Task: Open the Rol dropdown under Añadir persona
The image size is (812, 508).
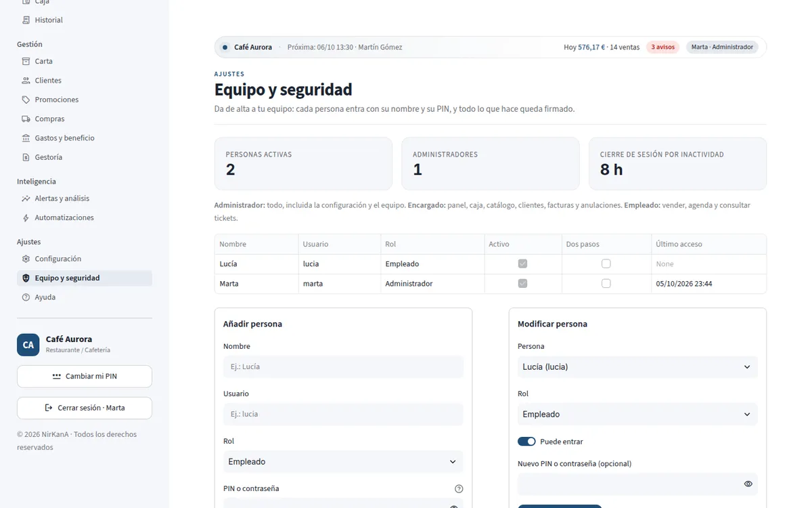Action: pos(343,462)
